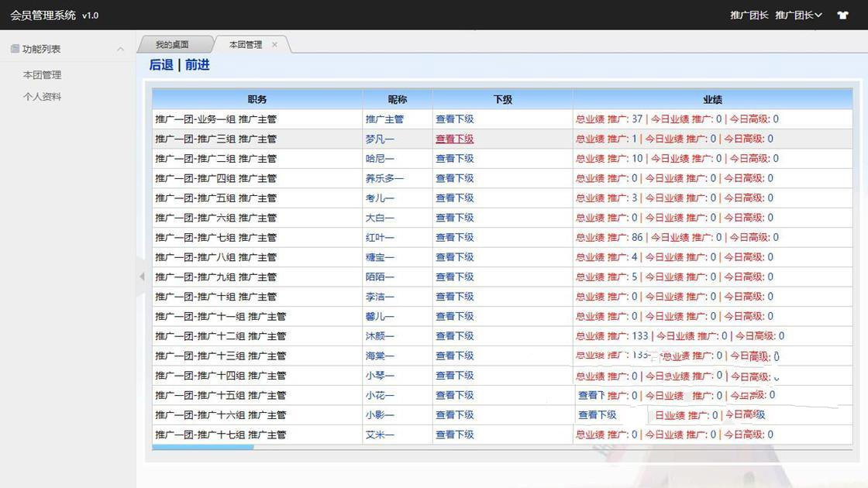Select row 推广一团-推广十二组 推广主管
This screenshot has width=868, height=488.
(x=502, y=336)
